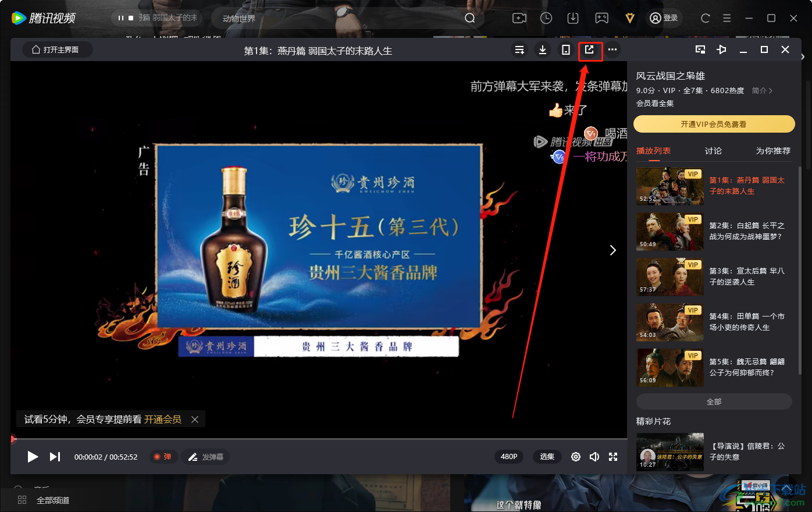This screenshot has width=812, height=512.
Task: Click the gold VIP badge icon
Action: tap(629, 18)
